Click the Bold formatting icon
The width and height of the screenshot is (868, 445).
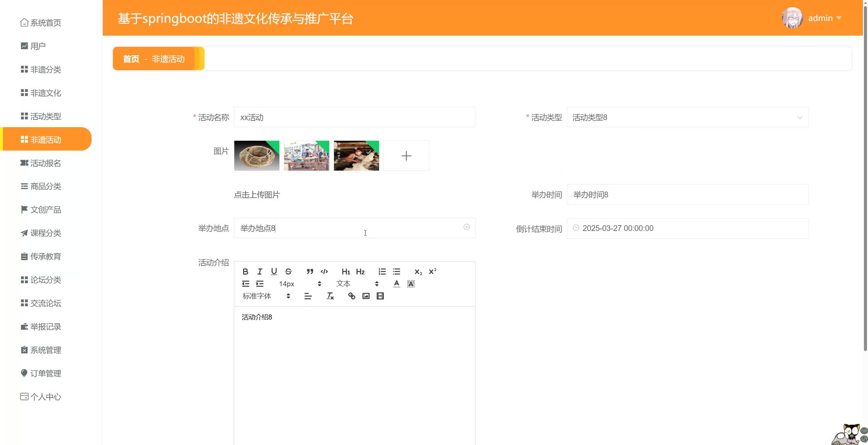pyautogui.click(x=245, y=271)
